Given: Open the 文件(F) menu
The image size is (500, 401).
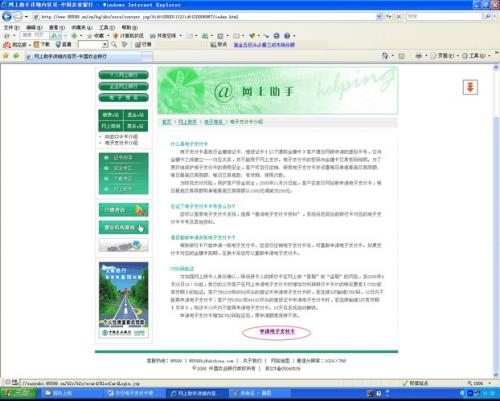Looking at the screenshot, I should click(12, 28).
